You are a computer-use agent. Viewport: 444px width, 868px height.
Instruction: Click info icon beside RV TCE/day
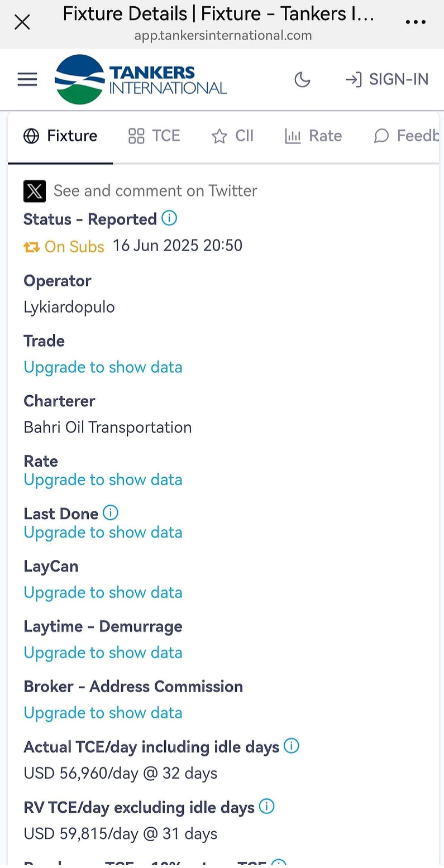point(267,806)
